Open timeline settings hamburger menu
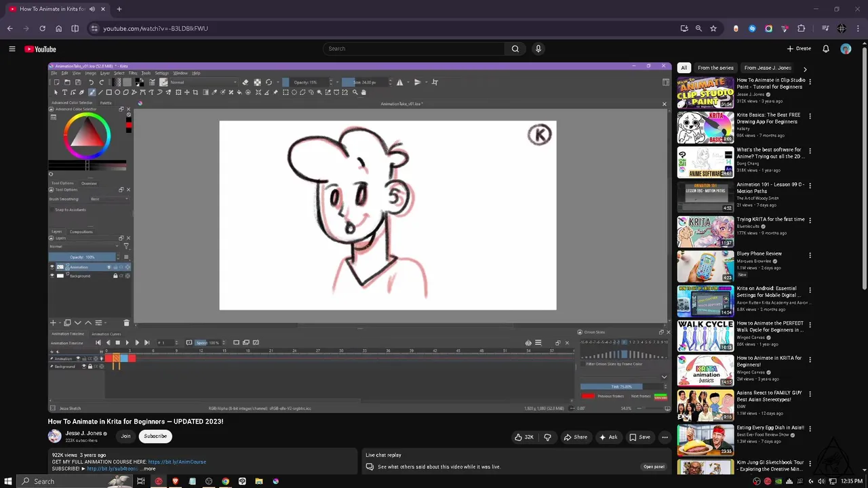The height and width of the screenshot is (488, 868). 538,342
